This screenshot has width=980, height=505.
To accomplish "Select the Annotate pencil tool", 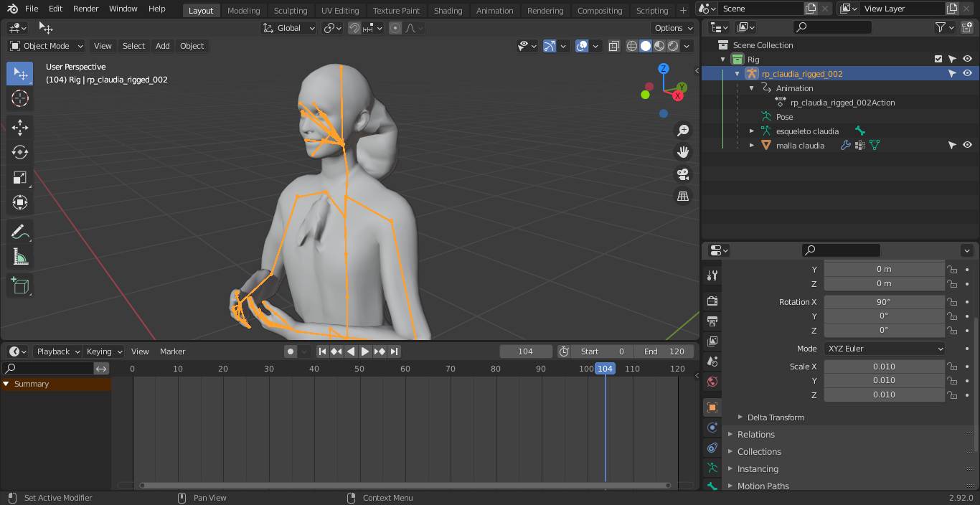I will click(20, 232).
